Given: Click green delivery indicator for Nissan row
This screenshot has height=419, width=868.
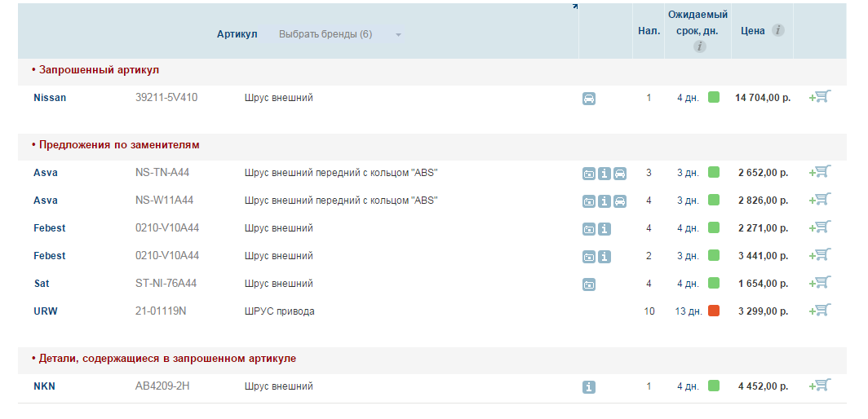Looking at the screenshot, I should (x=714, y=98).
